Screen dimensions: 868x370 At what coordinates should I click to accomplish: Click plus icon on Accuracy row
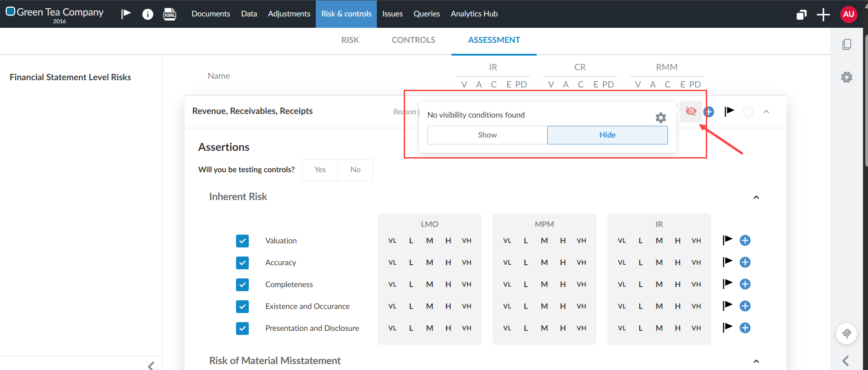pyautogui.click(x=745, y=262)
